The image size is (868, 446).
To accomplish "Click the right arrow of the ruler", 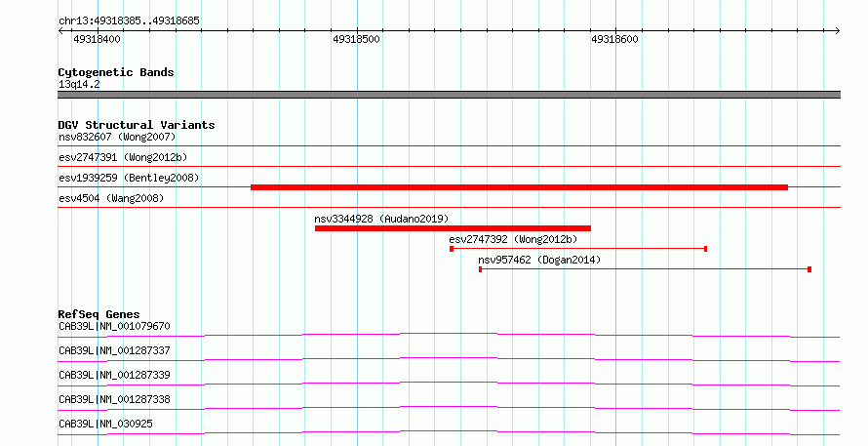I will click(x=837, y=30).
